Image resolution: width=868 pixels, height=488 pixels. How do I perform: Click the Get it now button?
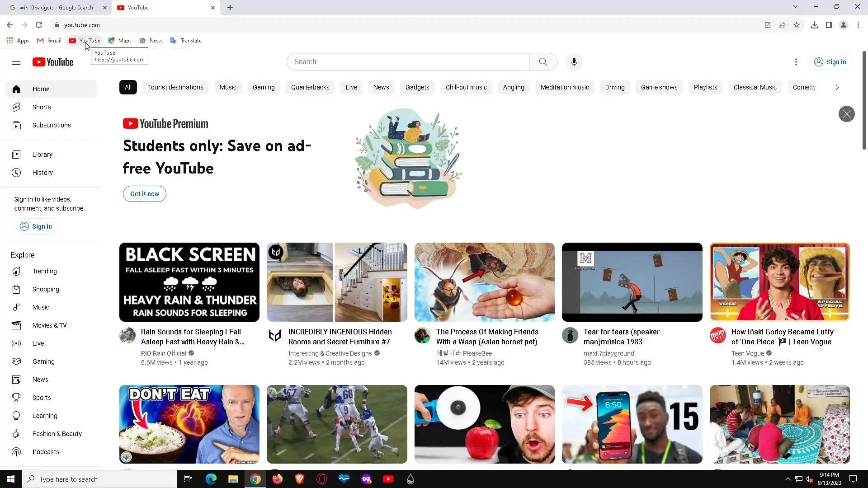145,194
